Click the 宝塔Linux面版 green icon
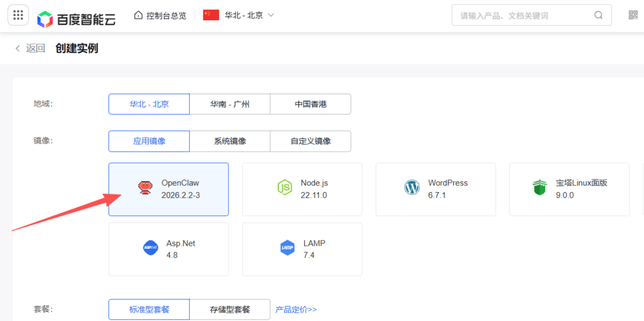644x321 pixels. pos(539,187)
